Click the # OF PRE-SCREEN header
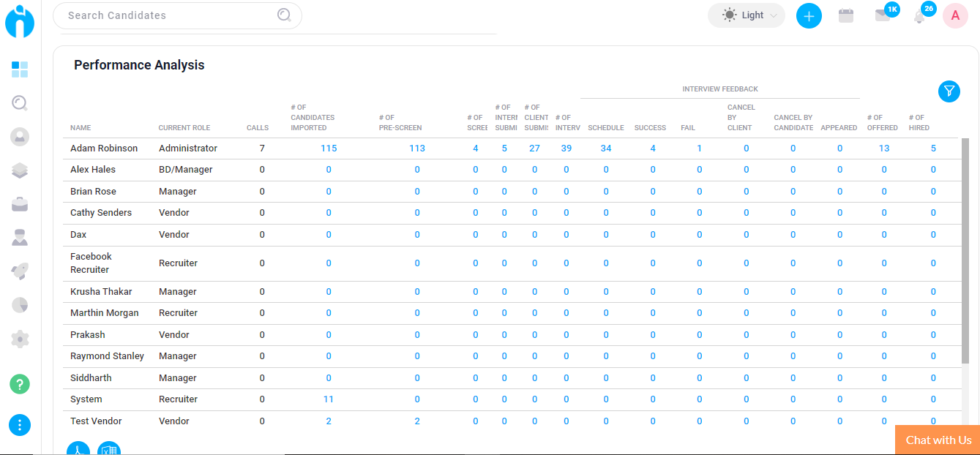This screenshot has height=455, width=980. (x=400, y=123)
